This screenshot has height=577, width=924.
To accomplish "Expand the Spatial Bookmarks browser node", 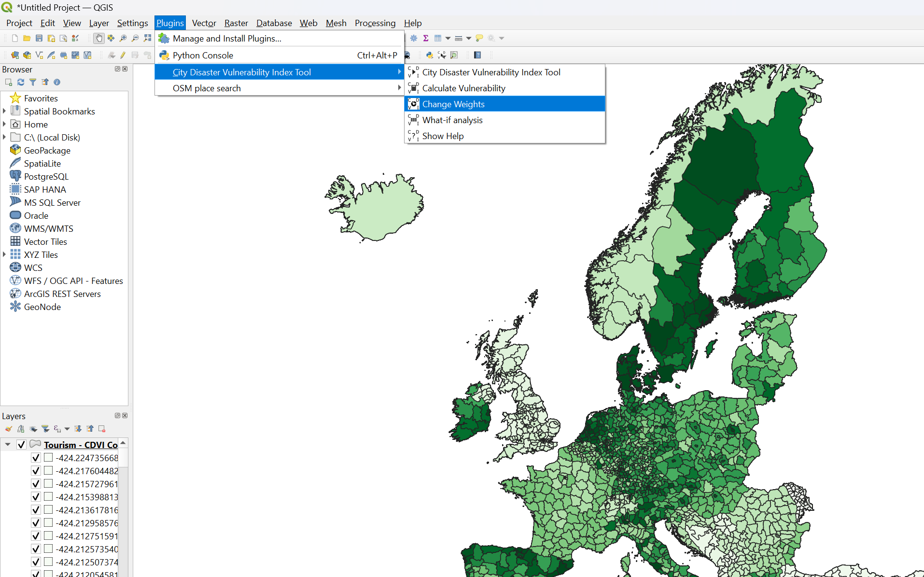I will [4, 111].
